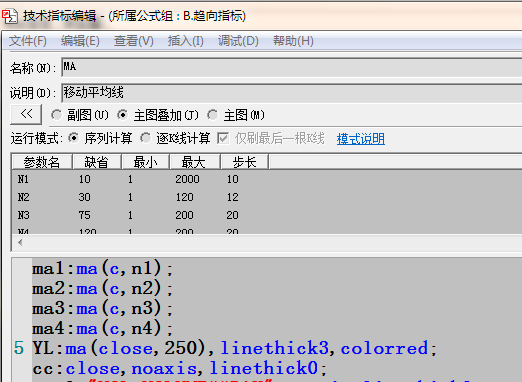The height and width of the screenshot is (382, 522).
Task: Click noaxis in the cc line
Action: 164,368
